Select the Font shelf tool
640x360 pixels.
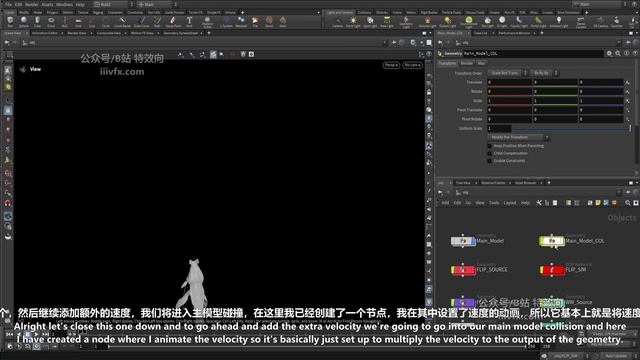(x=189, y=21)
